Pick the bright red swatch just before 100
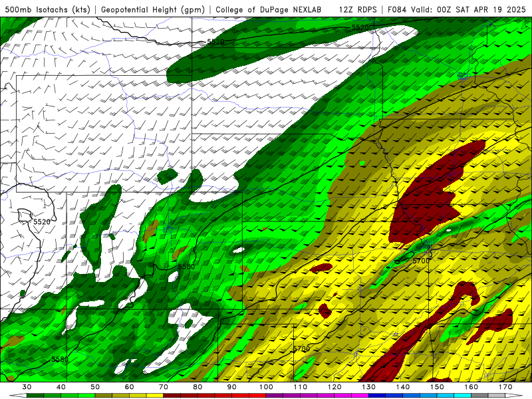Image resolution: width=532 pixels, height=399 pixels. 257,396
